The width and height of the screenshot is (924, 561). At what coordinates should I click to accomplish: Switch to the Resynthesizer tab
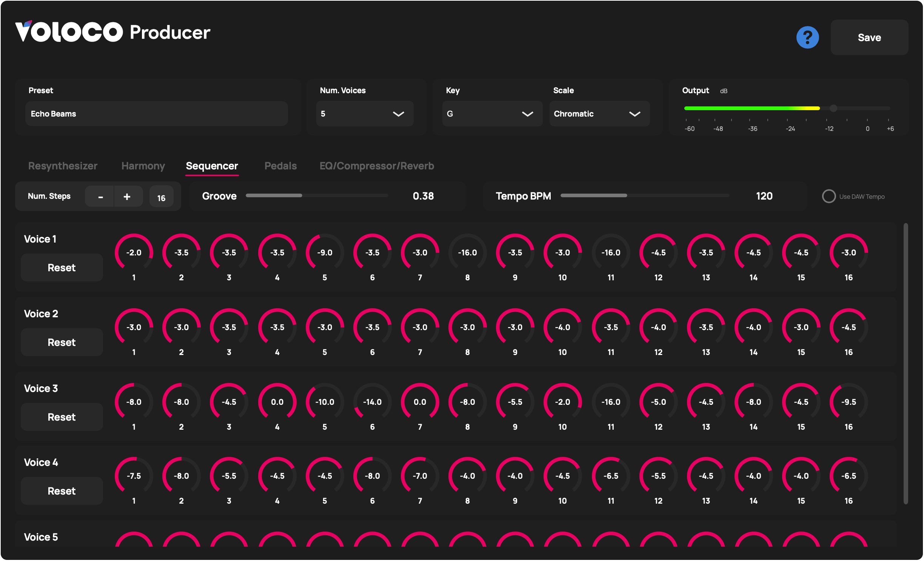pos(63,166)
